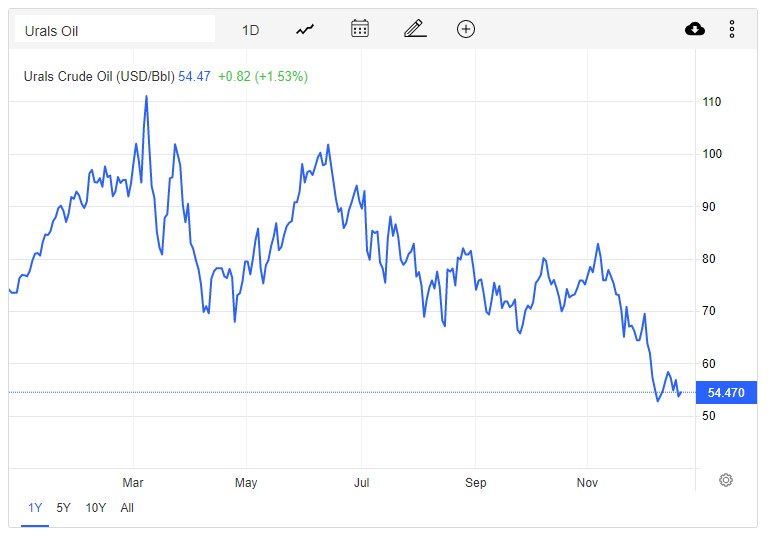
Task: Click the March peak on the price line
Action: 147,96
